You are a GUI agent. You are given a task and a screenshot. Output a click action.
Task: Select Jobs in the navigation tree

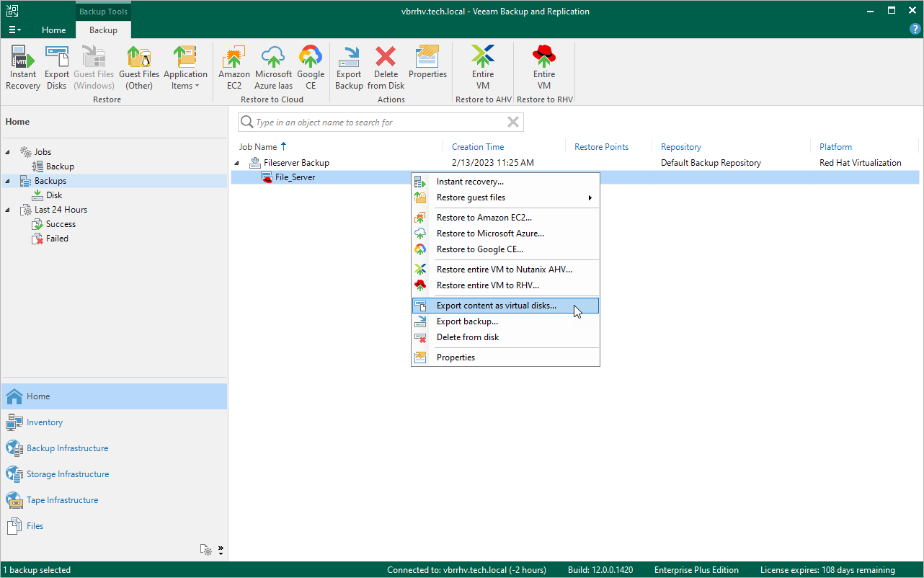click(x=43, y=152)
